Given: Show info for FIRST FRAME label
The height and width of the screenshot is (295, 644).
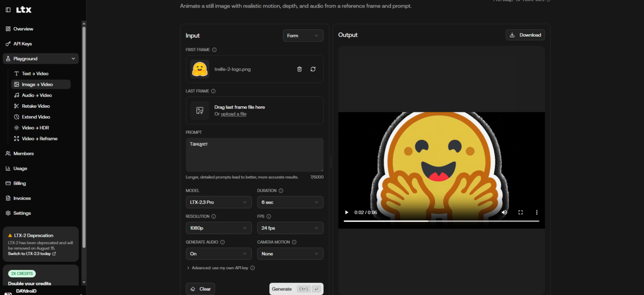Looking at the screenshot, I should 215,50.
